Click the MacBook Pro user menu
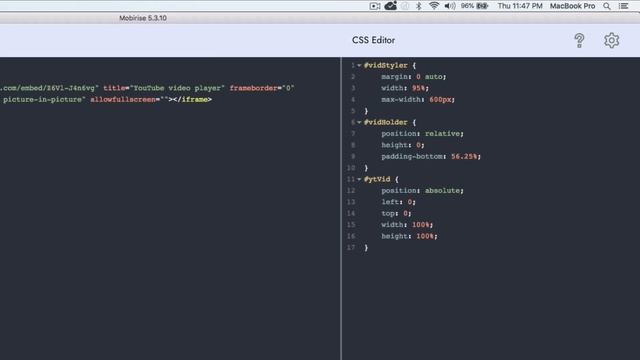 point(572,6)
